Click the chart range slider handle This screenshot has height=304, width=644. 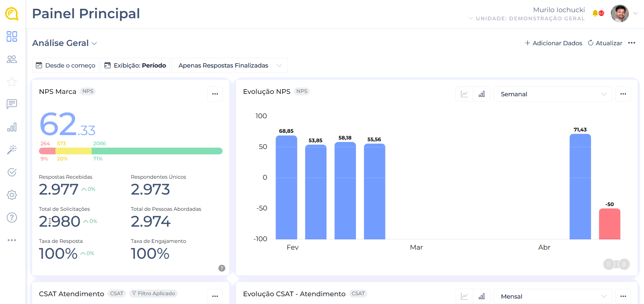click(x=609, y=264)
